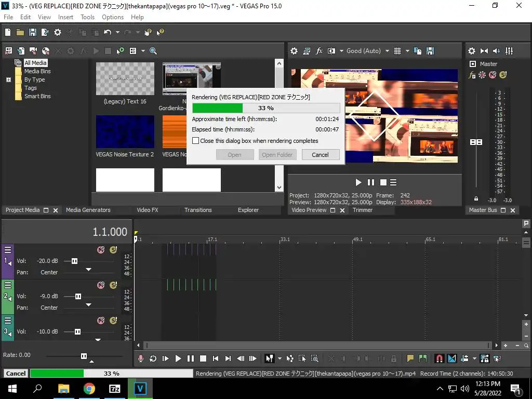This screenshot has width=532, height=399.
Task: Open Google Chrome from taskbar
Action: [x=89, y=389]
